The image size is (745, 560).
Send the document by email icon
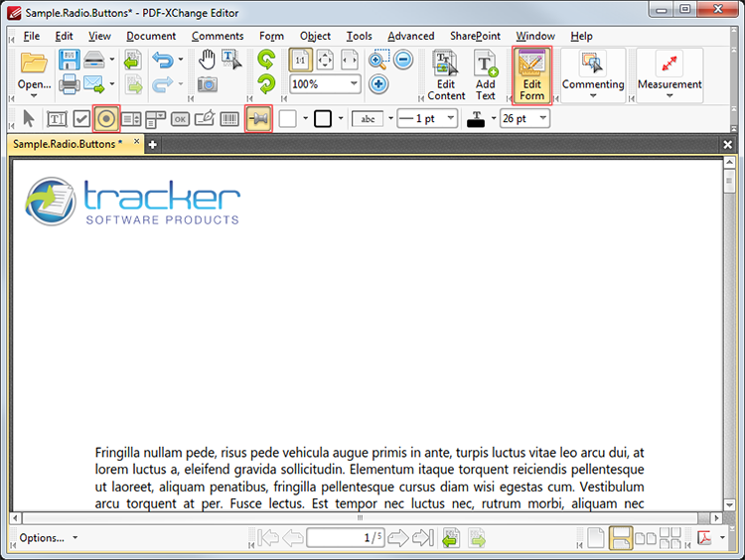pyautogui.click(x=94, y=84)
